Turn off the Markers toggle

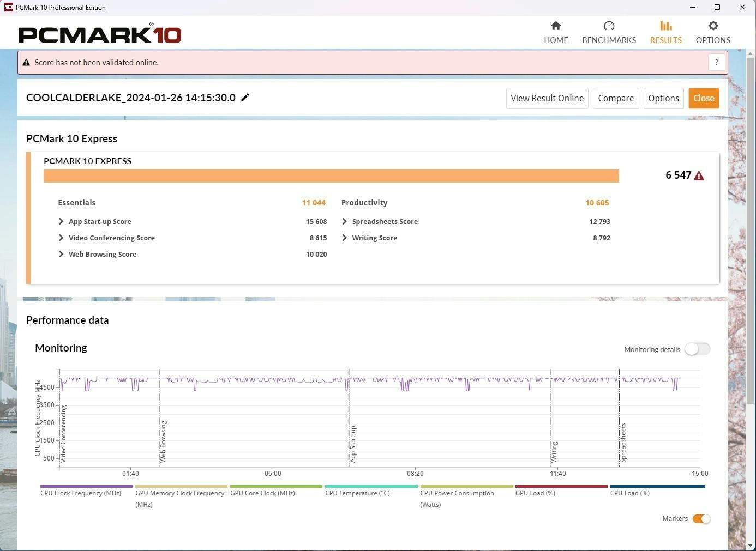coord(701,519)
